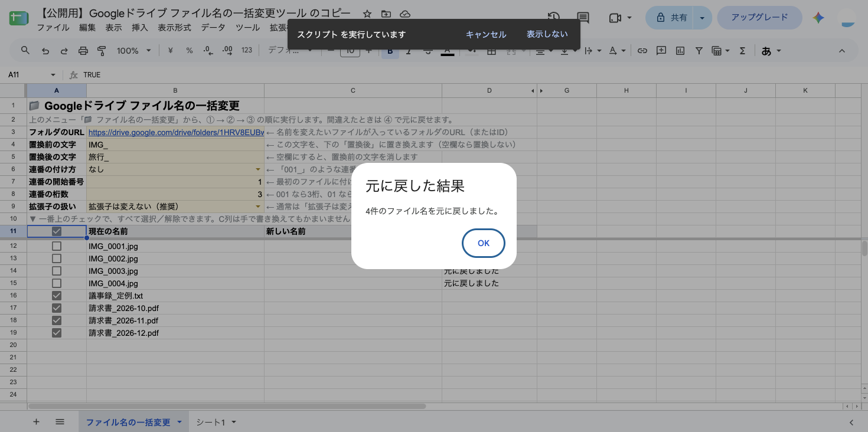Uncheck the box for 請求書_2026-11.pdf
868x432 pixels.
click(57, 320)
